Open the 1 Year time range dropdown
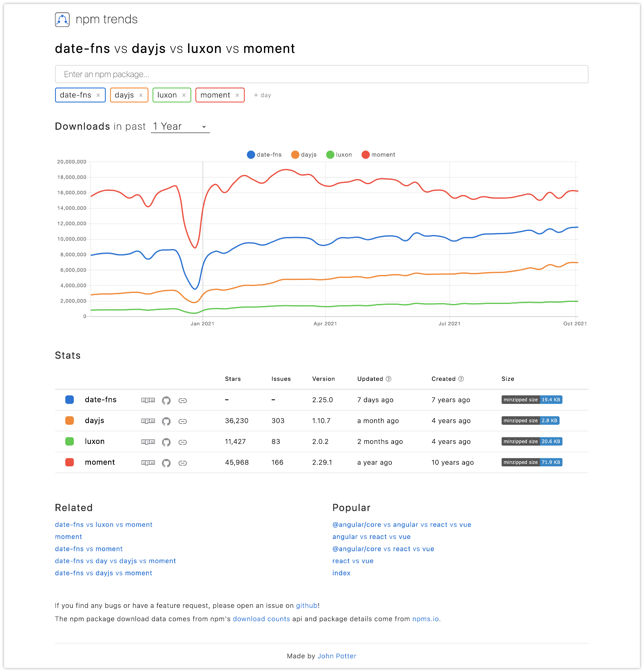644x672 pixels. [180, 126]
